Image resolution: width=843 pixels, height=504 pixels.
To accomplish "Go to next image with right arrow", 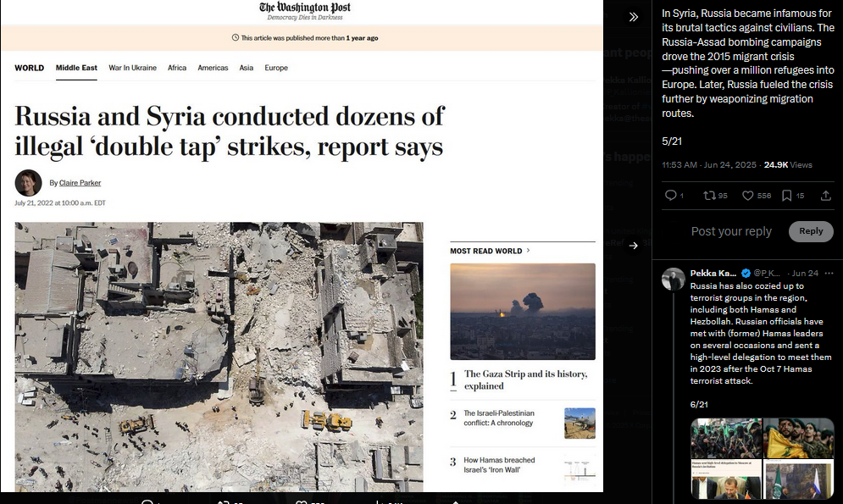I will [634, 246].
